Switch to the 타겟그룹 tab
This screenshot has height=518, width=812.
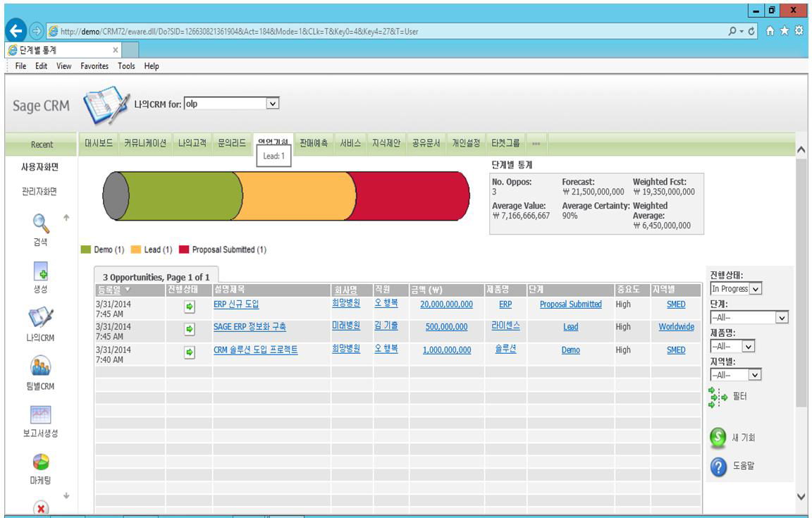point(505,143)
